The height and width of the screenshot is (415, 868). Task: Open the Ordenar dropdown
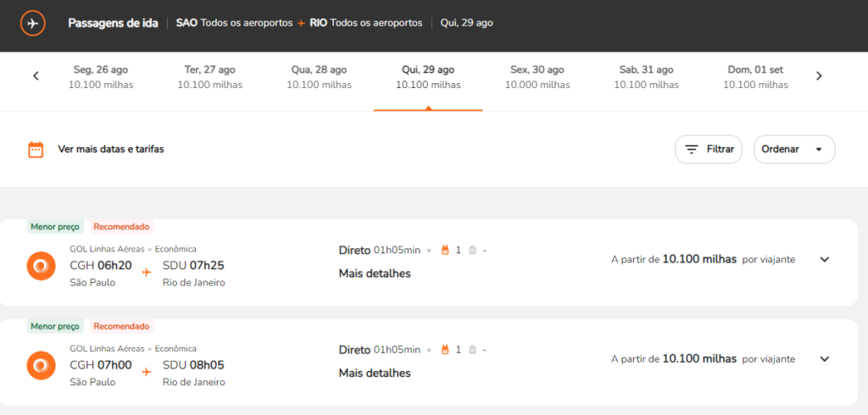[794, 149]
